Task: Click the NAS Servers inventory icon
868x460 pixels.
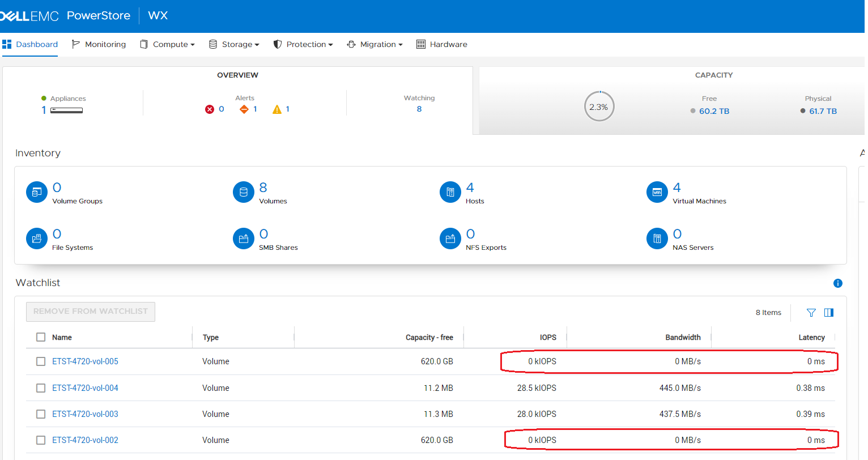Action: (x=657, y=238)
